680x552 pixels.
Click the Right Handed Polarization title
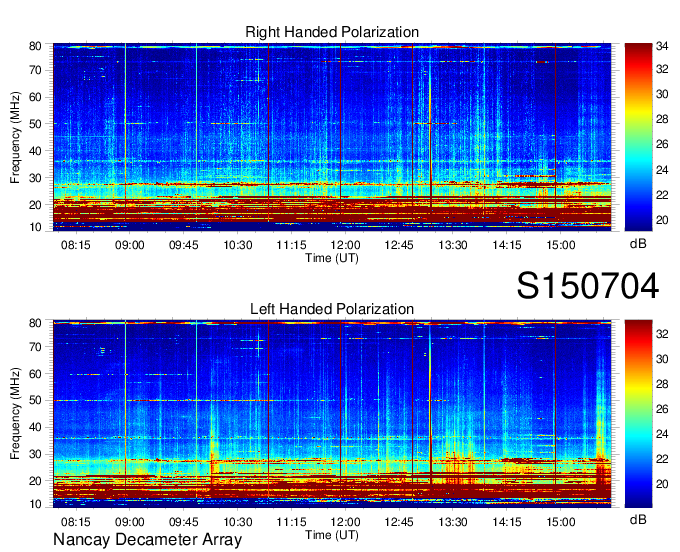[332, 32]
